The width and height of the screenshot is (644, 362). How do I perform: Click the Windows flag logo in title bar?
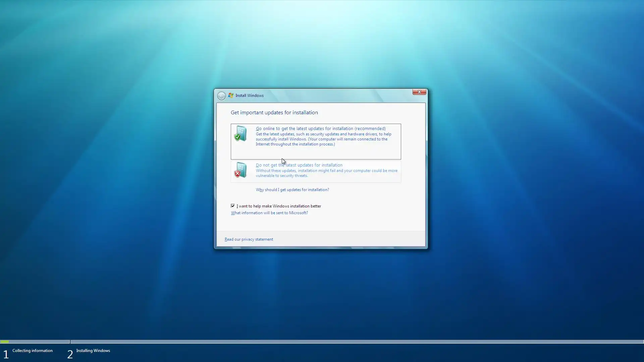[x=231, y=96]
